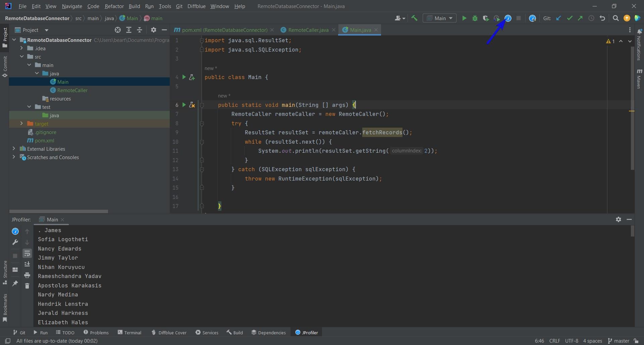The height and width of the screenshot is (345, 644).
Task: Pin the JProfiler session with the pin icon
Action: 15,284
